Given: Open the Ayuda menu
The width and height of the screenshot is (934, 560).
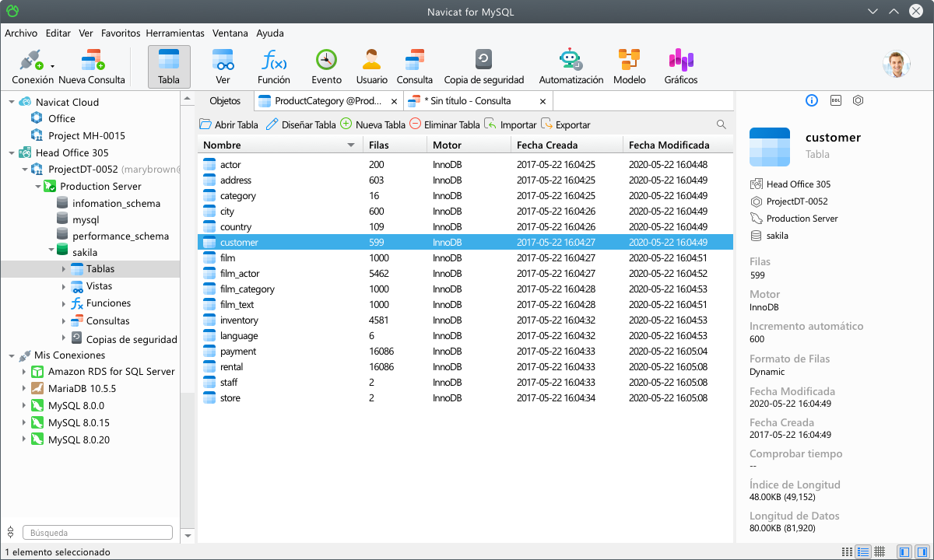Looking at the screenshot, I should tap(270, 33).
